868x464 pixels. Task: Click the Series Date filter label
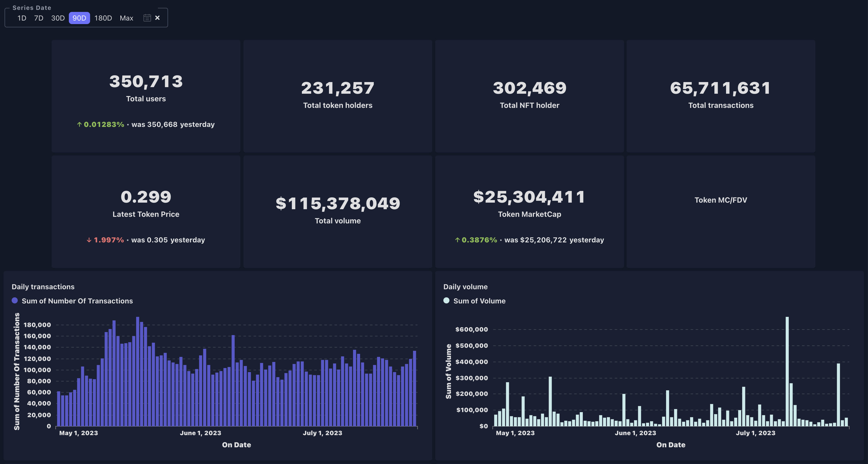(32, 7)
